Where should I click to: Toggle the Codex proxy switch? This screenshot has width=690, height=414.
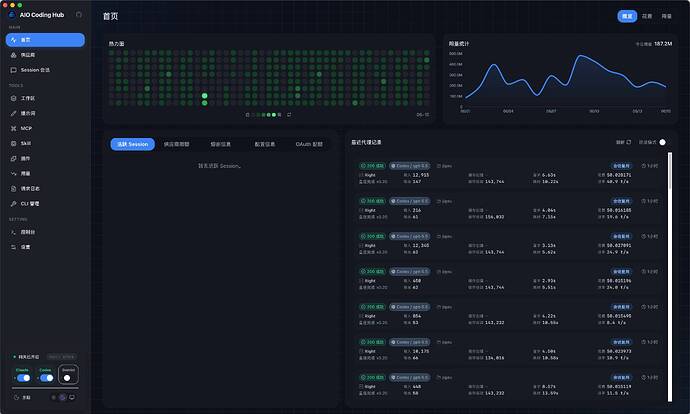[x=47, y=378]
